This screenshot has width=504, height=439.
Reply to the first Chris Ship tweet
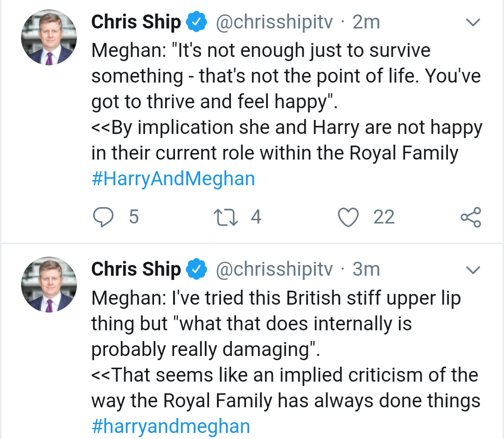(104, 217)
